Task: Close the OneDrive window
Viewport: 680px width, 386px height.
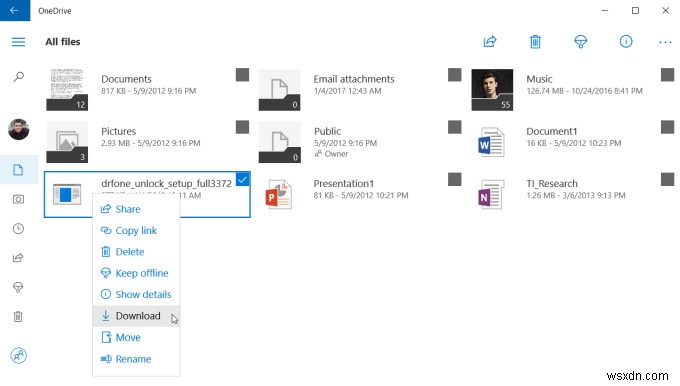Action: pyautogui.click(x=666, y=10)
